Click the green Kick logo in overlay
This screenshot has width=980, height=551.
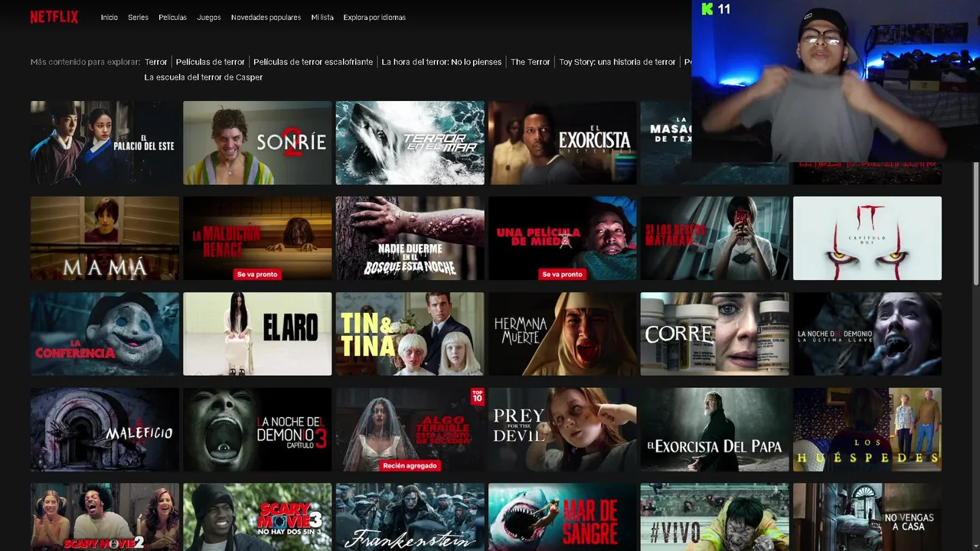[x=707, y=9]
